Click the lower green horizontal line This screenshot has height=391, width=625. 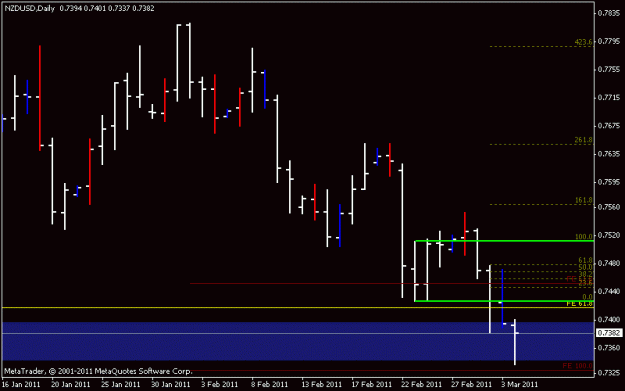coord(504,301)
